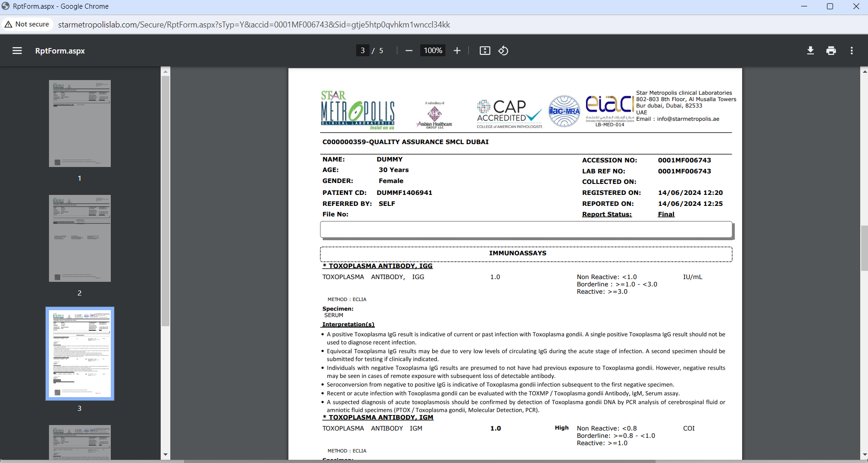Click the thumbnail panel scroll down arrow
Viewport: 868px width, 463px height.
165,455
